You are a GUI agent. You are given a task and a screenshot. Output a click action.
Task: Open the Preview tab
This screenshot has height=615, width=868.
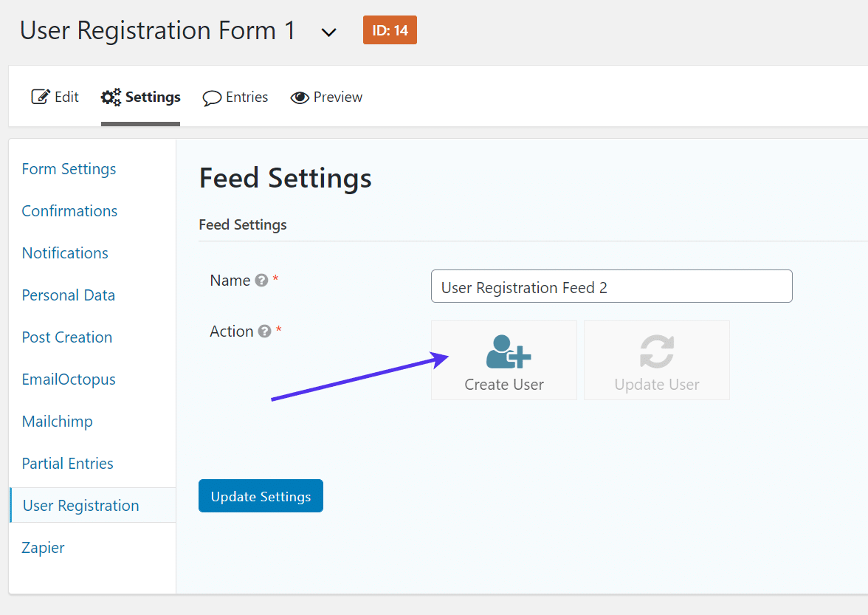(326, 97)
